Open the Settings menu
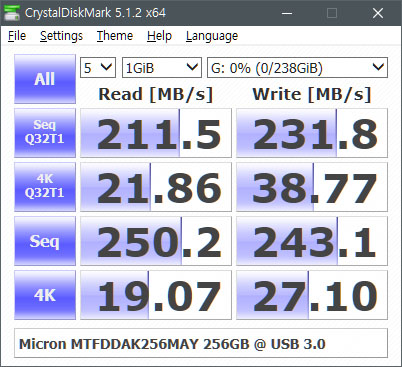This screenshot has height=367, width=402. tap(61, 36)
